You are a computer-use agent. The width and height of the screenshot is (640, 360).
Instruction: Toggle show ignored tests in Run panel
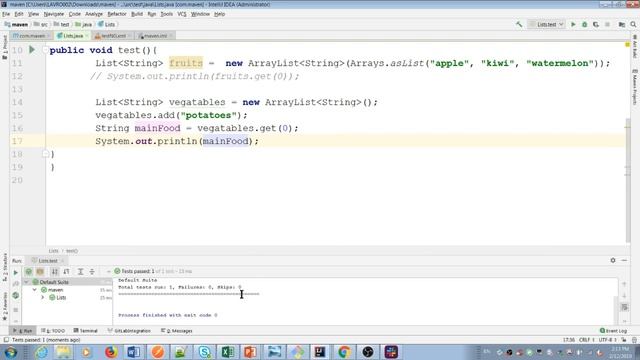point(40,271)
